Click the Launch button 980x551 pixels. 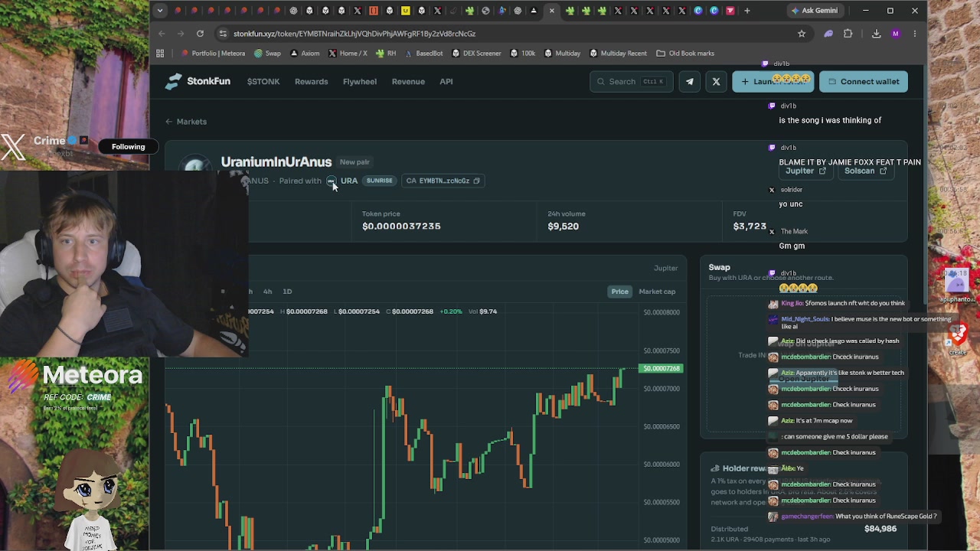tap(773, 81)
